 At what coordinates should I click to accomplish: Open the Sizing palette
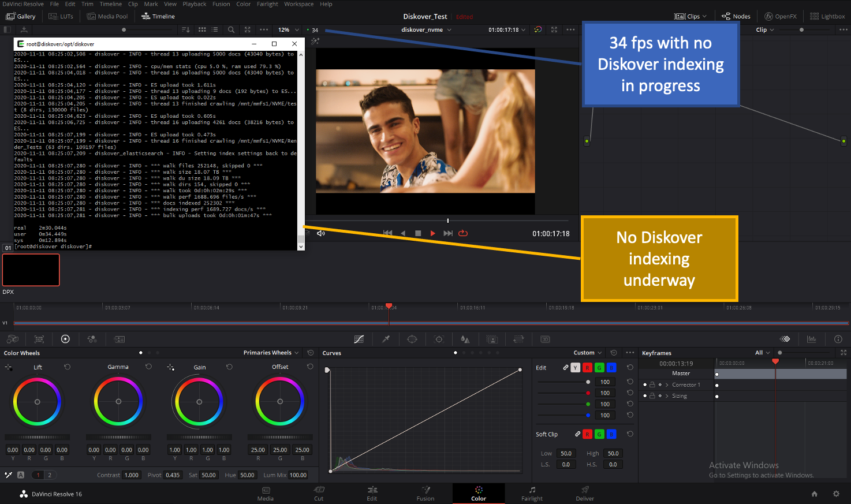coord(518,339)
